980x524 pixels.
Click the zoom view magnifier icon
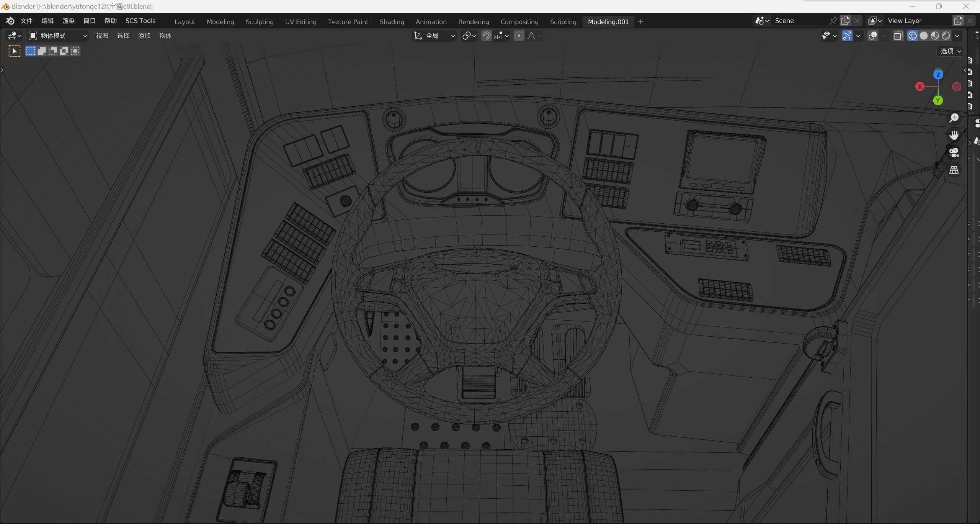click(x=954, y=118)
